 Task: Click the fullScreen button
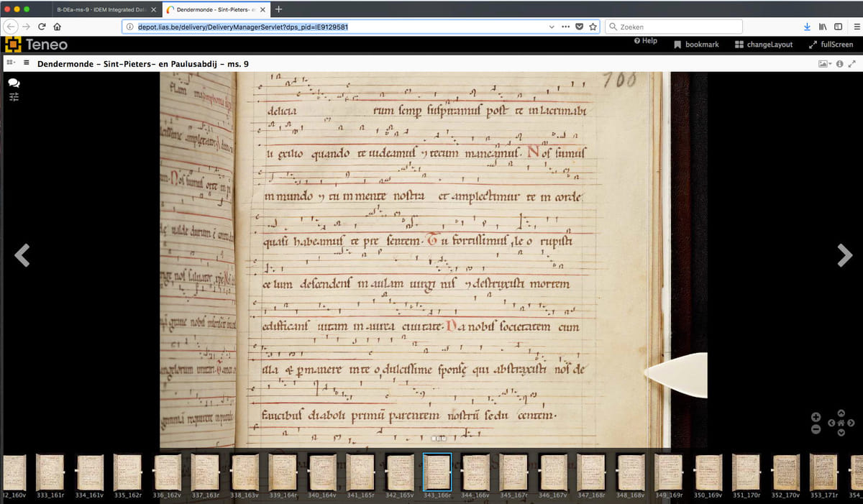pyautogui.click(x=831, y=45)
